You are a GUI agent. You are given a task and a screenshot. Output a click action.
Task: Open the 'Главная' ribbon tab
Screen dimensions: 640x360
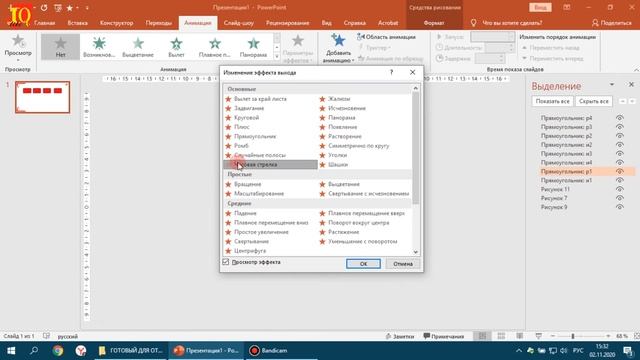point(44,23)
